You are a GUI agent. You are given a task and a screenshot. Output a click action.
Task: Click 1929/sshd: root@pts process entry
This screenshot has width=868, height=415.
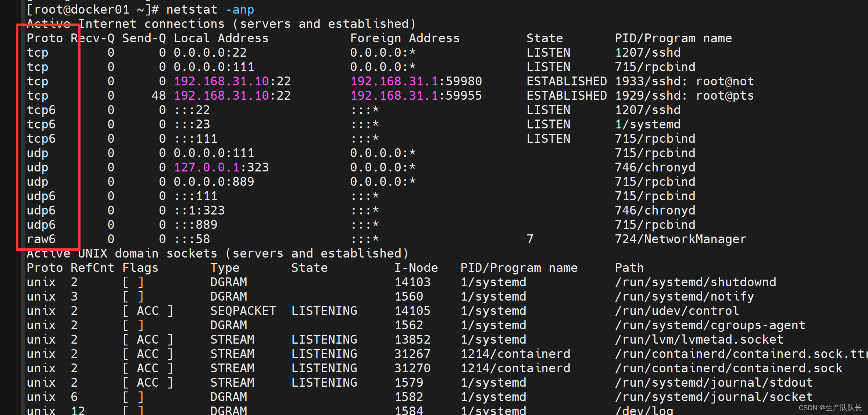point(684,96)
